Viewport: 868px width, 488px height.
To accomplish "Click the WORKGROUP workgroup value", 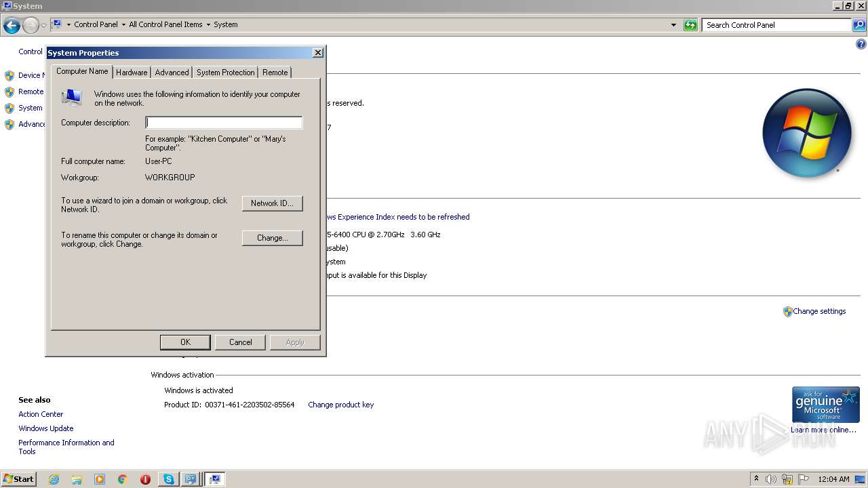I will pyautogui.click(x=170, y=178).
